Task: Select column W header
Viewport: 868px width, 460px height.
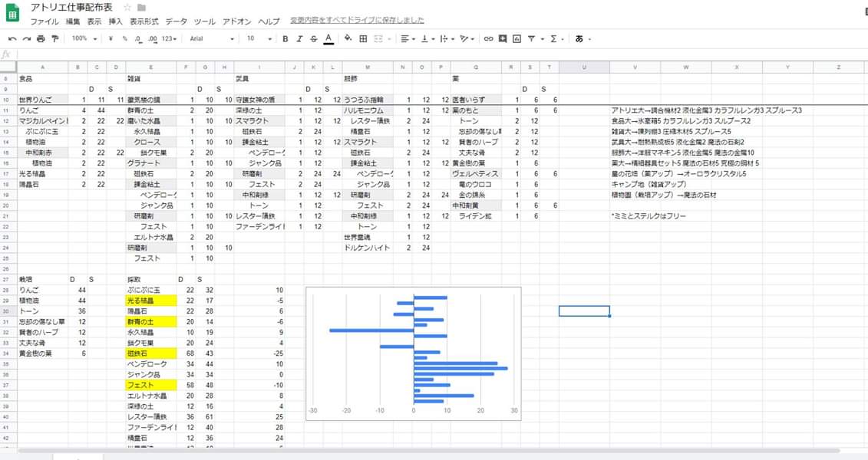Action: click(686, 67)
